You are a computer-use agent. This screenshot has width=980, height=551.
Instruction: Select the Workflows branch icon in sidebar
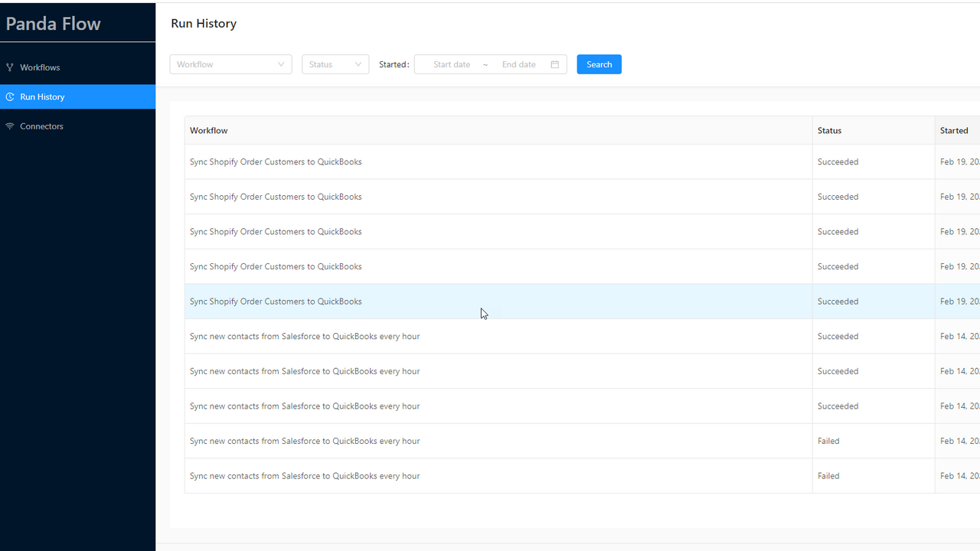(x=10, y=67)
